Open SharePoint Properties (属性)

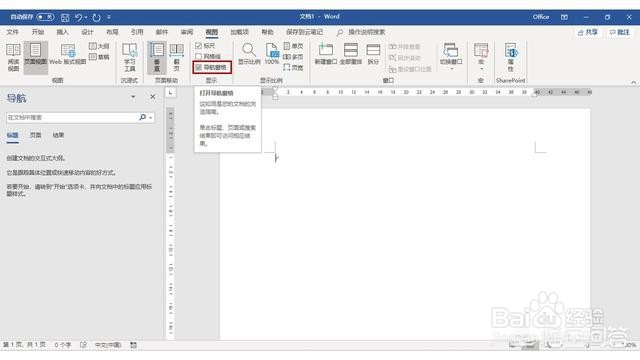[511, 57]
